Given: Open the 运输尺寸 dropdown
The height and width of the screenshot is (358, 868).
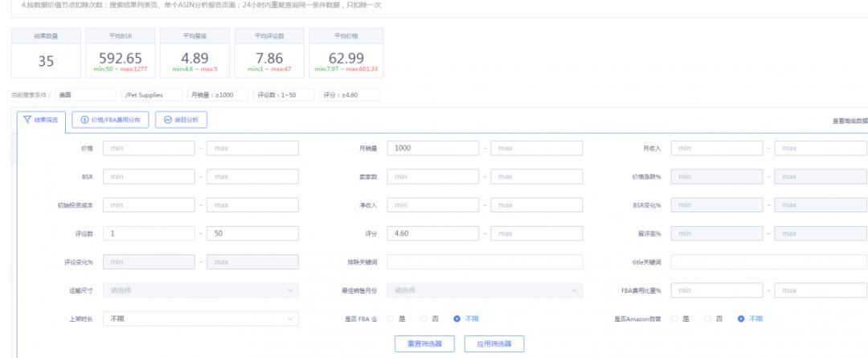Looking at the screenshot, I should 200,290.
